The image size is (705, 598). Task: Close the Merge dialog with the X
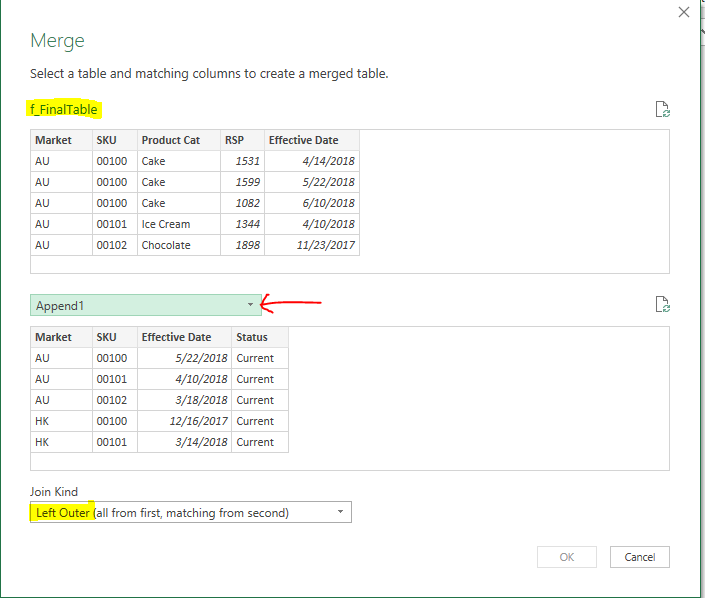click(684, 13)
